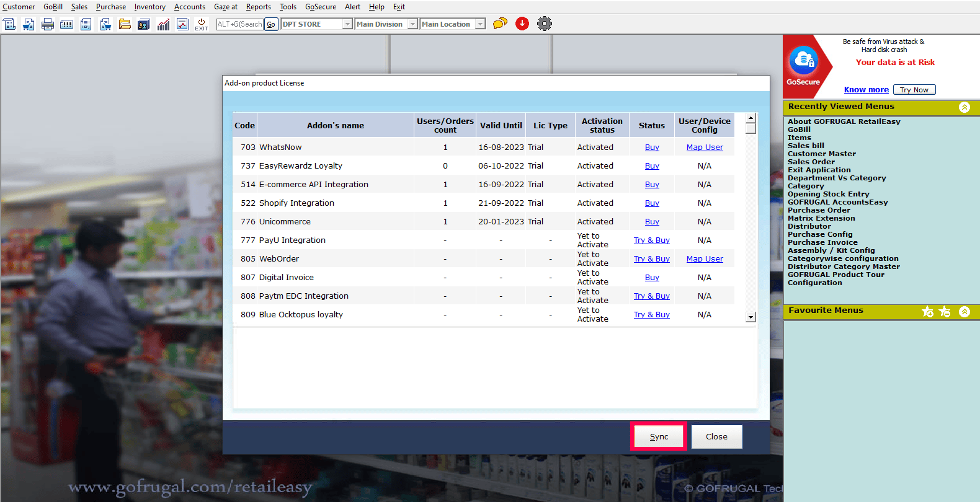Click the barcode icon in the toolbar

click(x=67, y=24)
